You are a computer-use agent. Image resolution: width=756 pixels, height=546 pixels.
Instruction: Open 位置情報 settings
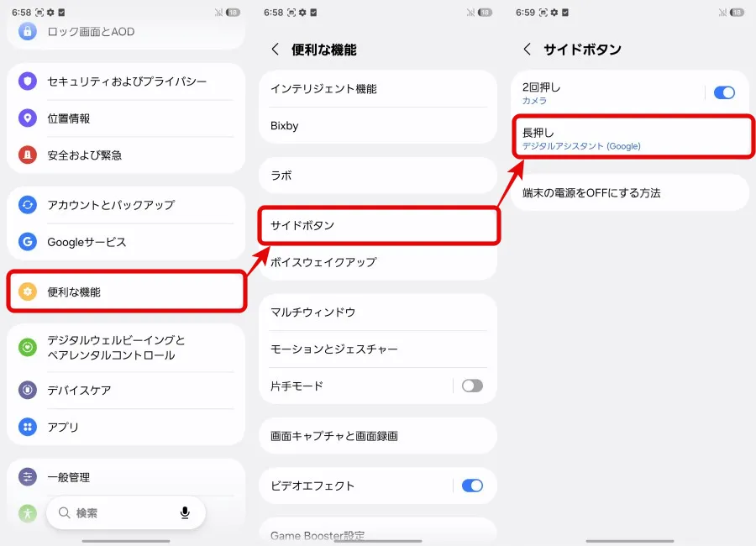click(126, 118)
